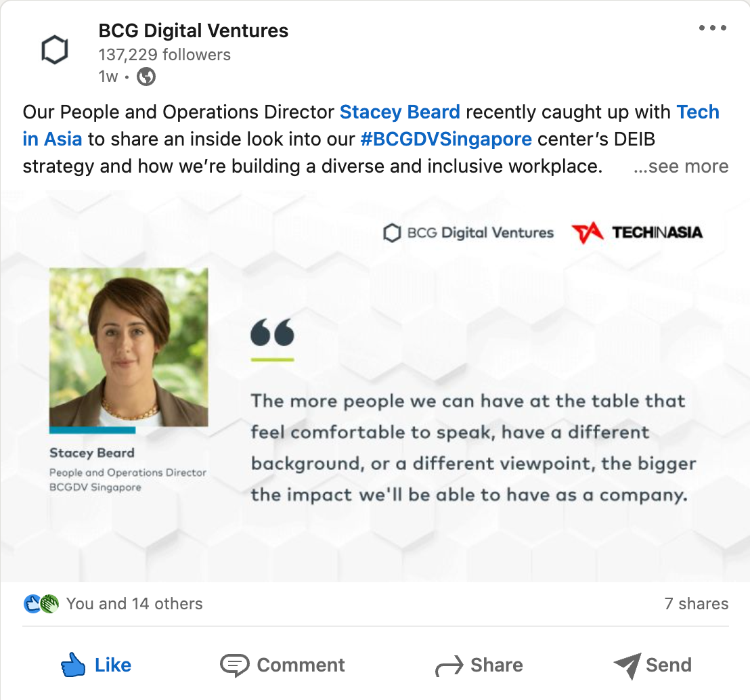
Task: Click the green clapping reaction icon
Action: [x=49, y=604]
